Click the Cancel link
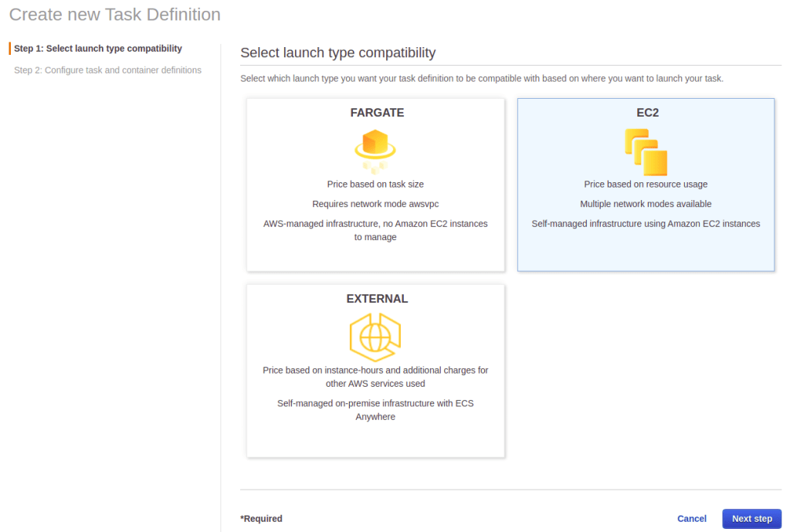The height and width of the screenshot is (532, 790). [x=691, y=519]
